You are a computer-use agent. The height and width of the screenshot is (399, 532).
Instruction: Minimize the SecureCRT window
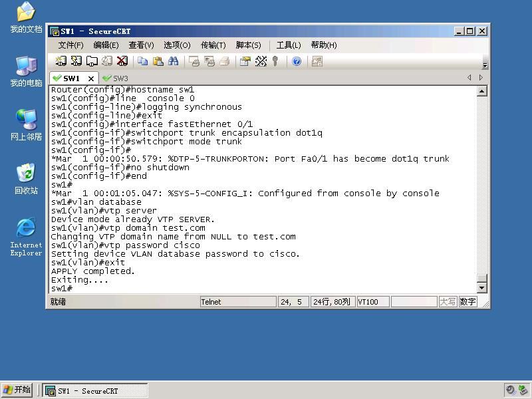coord(459,31)
